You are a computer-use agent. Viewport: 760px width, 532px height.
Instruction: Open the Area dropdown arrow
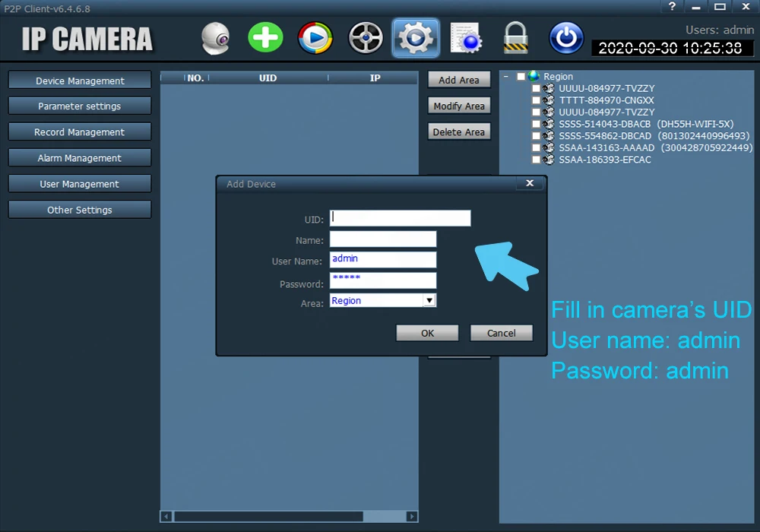(429, 300)
